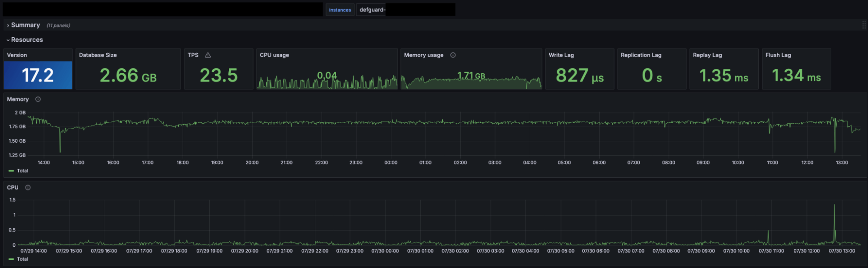Open the Replay Lag panel header
Viewport: 868px width, 268px height.
coord(707,55)
